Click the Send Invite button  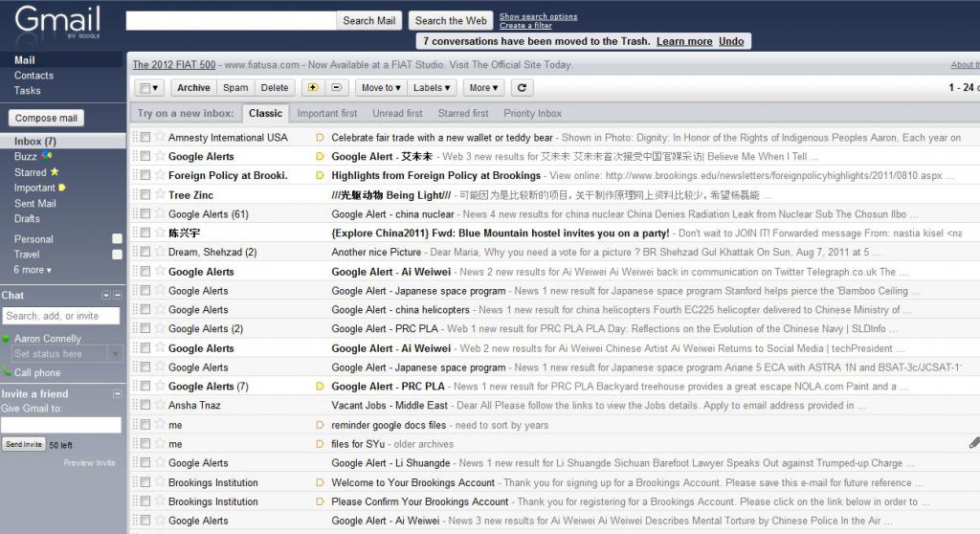[x=24, y=445]
